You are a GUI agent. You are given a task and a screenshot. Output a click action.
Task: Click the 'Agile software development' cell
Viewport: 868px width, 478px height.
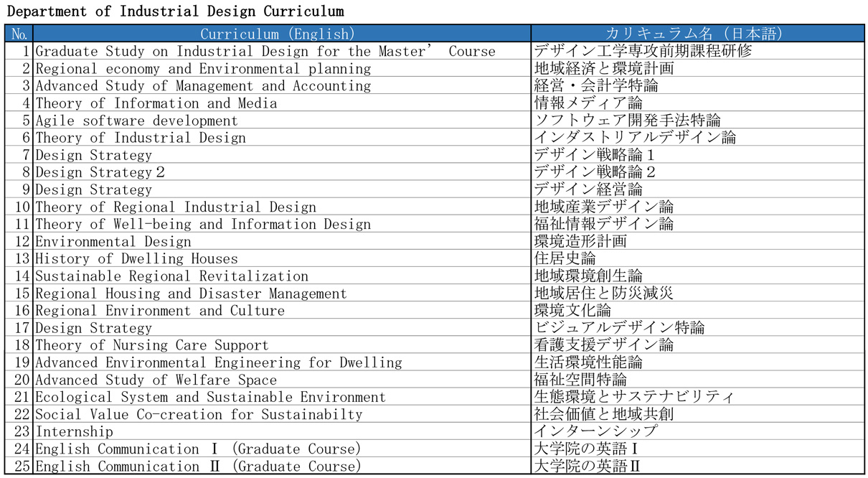click(282, 120)
